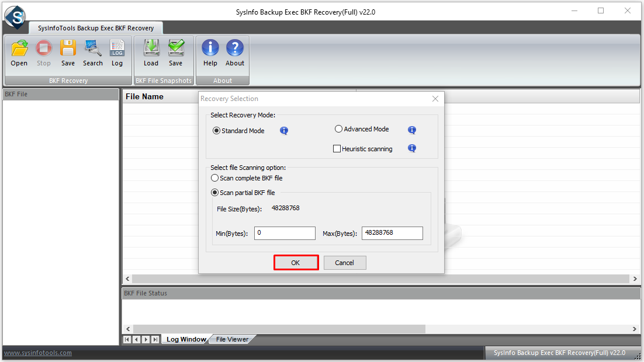Open the About icon

coord(235,53)
